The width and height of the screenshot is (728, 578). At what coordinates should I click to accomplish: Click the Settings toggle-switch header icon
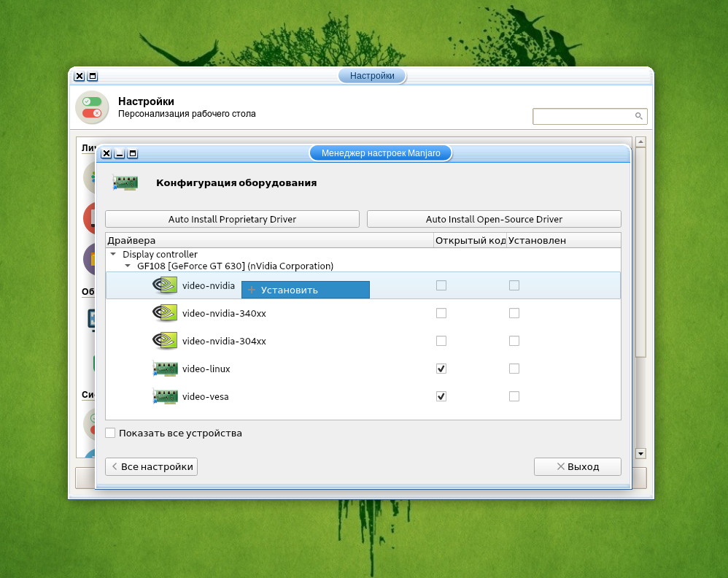click(x=92, y=108)
